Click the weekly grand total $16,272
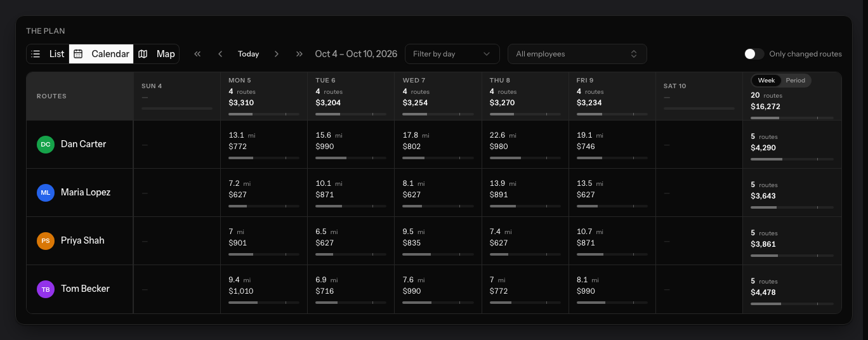The width and height of the screenshot is (868, 340). pyautogui.click(x=766, y=107)
